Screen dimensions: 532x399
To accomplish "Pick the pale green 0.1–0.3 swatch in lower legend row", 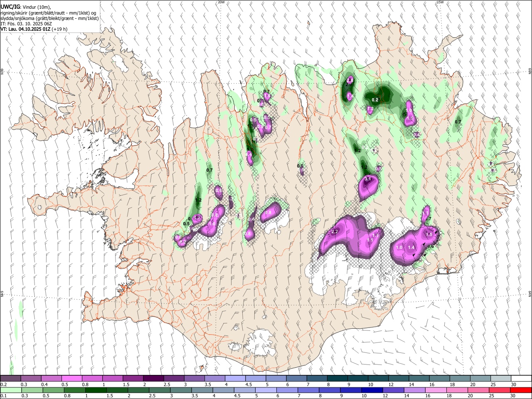I will pyautogui.click(x=11, y=390).
